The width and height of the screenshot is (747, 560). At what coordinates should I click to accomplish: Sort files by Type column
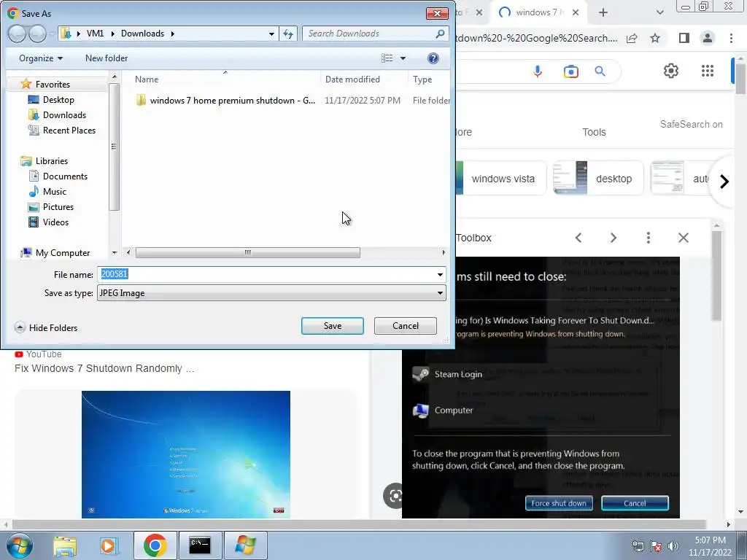(422, 79)
